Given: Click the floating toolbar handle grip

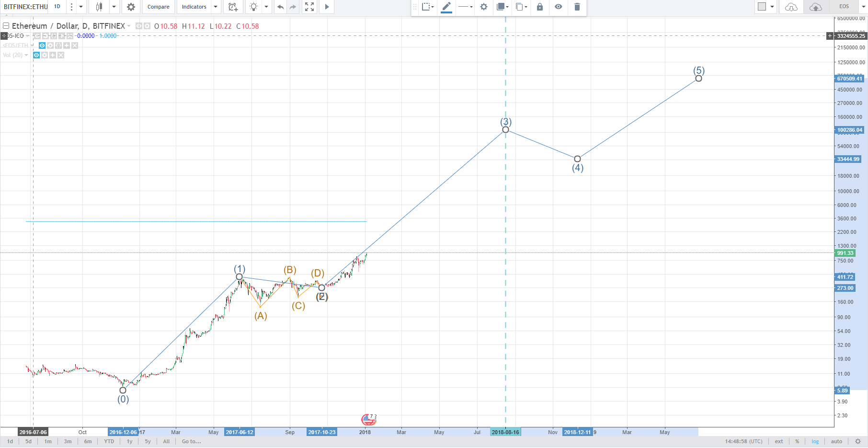Looking at the screenshot, I should 415,7.
